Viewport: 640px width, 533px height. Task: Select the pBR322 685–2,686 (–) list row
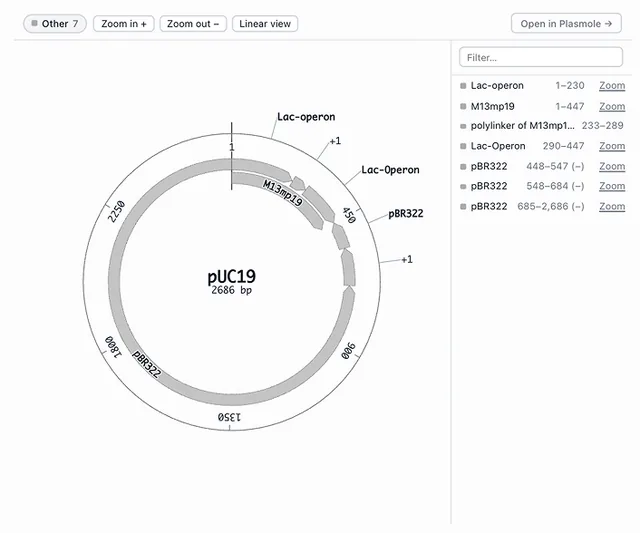(542, 207)
